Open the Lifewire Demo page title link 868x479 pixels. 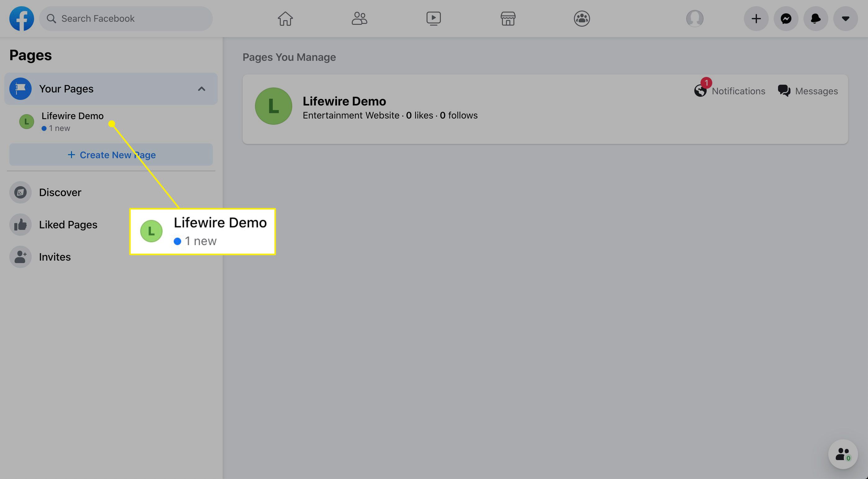[344, 101]
